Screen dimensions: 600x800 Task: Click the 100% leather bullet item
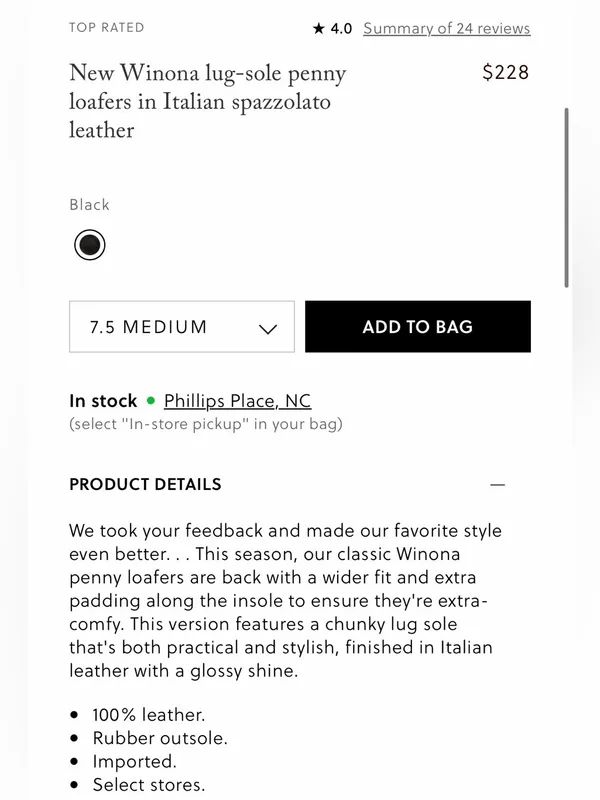(x=148, y=715)
